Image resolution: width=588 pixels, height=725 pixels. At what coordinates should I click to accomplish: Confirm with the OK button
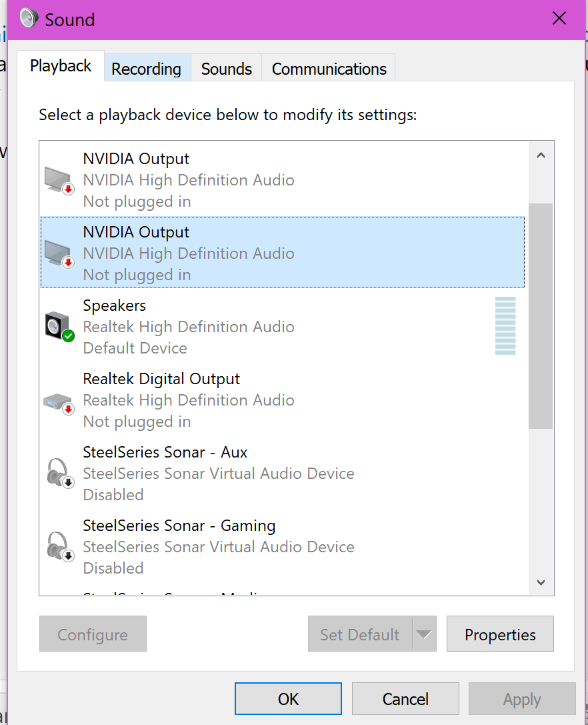pyautogui.click(x=288, y=698)
